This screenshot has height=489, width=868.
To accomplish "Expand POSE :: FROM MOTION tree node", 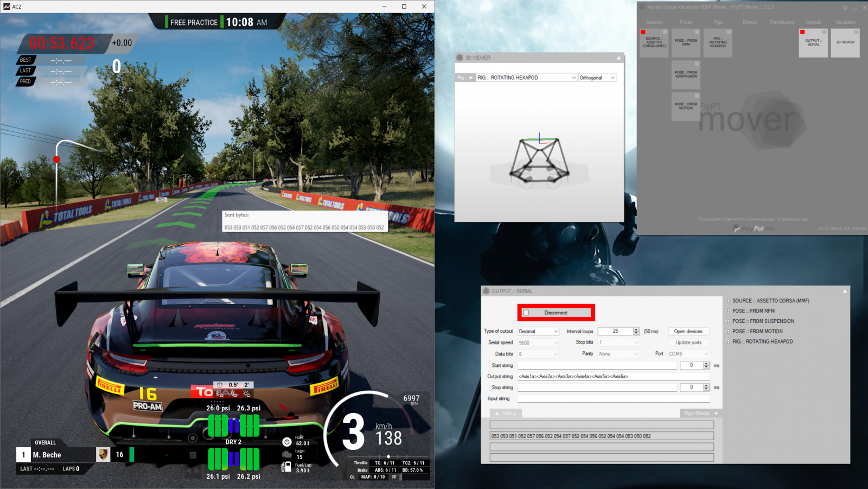I will 727,332.
